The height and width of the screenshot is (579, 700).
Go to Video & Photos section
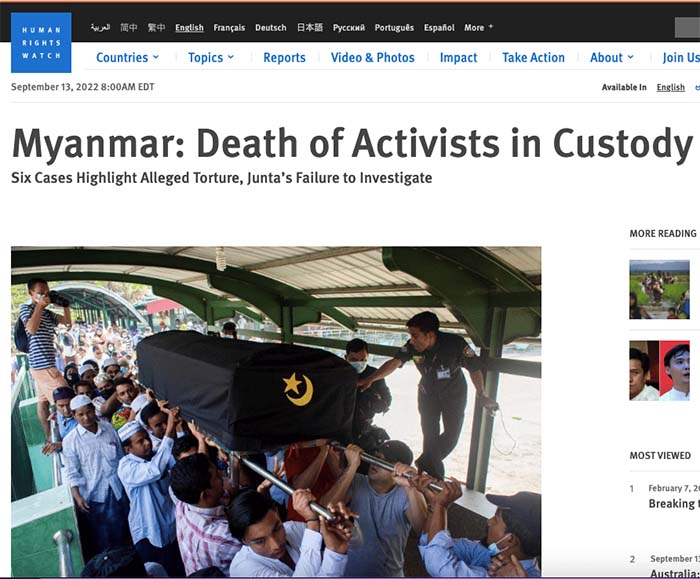click(372, 58)
